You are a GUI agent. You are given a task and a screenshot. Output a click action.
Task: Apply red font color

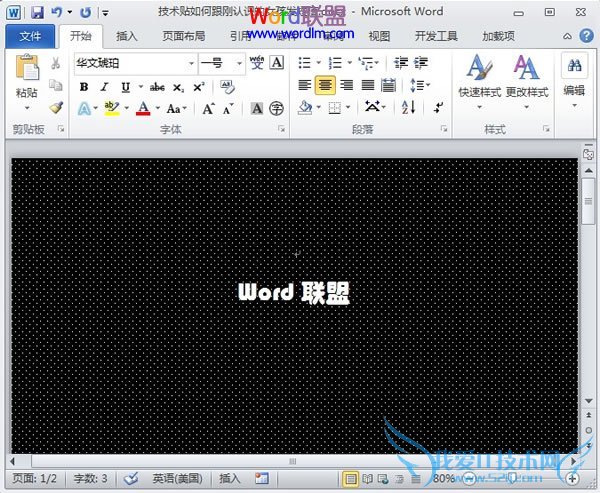click(143, 108)
